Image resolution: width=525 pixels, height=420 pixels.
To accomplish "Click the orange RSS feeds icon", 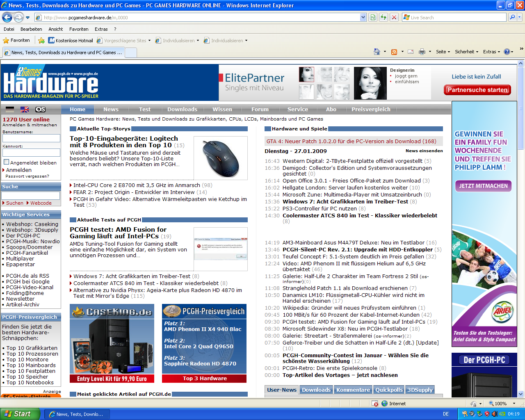I will [394, 52].
